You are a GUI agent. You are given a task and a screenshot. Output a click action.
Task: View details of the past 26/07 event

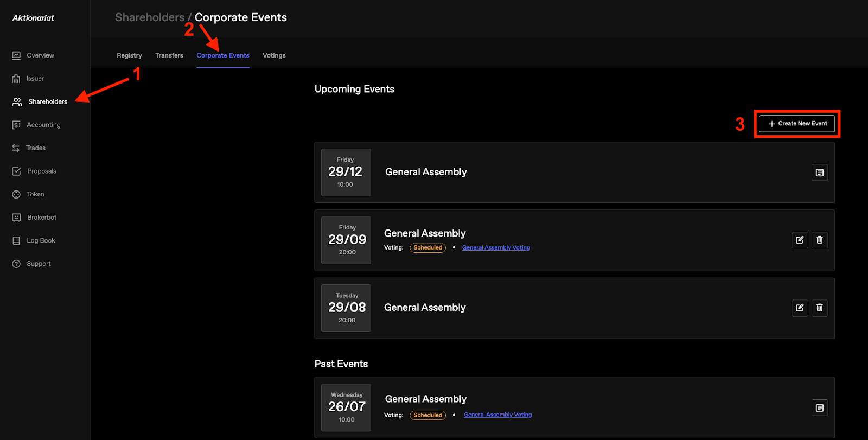820,408
